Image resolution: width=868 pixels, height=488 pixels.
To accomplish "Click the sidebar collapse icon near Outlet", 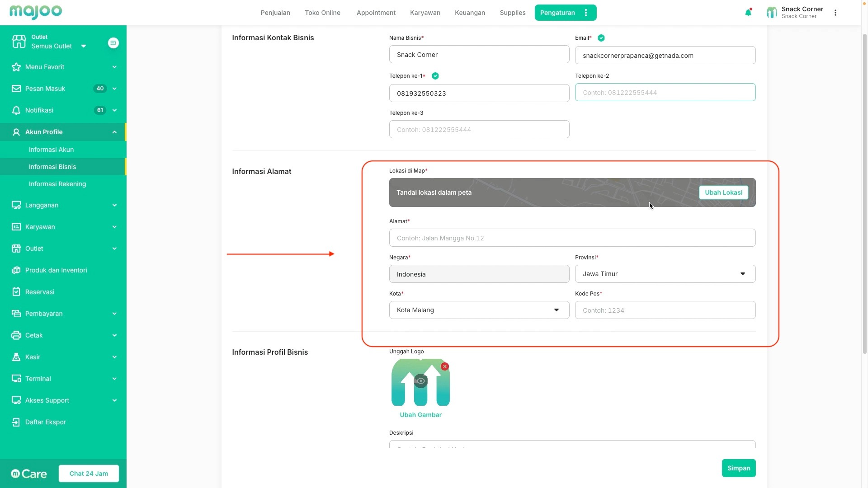I will coord(113,43).
